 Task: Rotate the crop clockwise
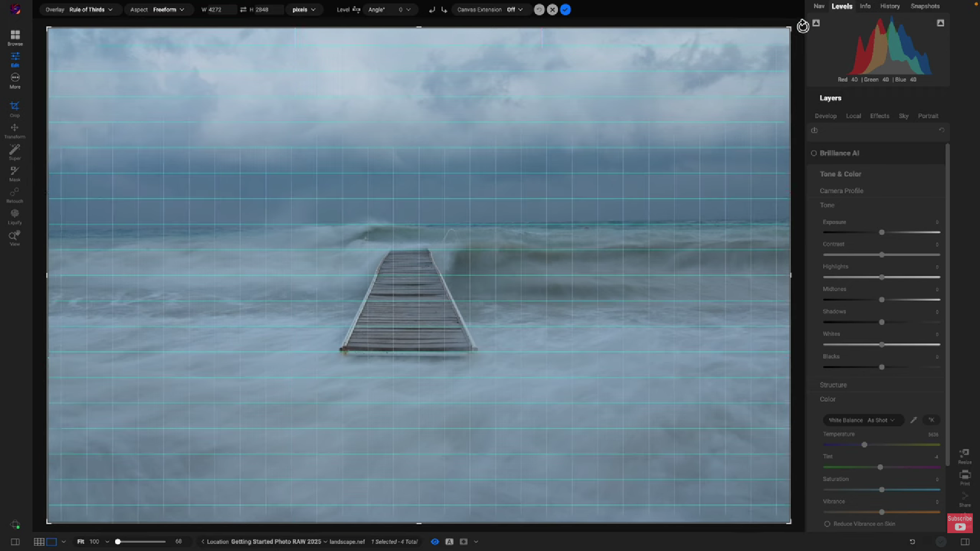click(444, 10)
